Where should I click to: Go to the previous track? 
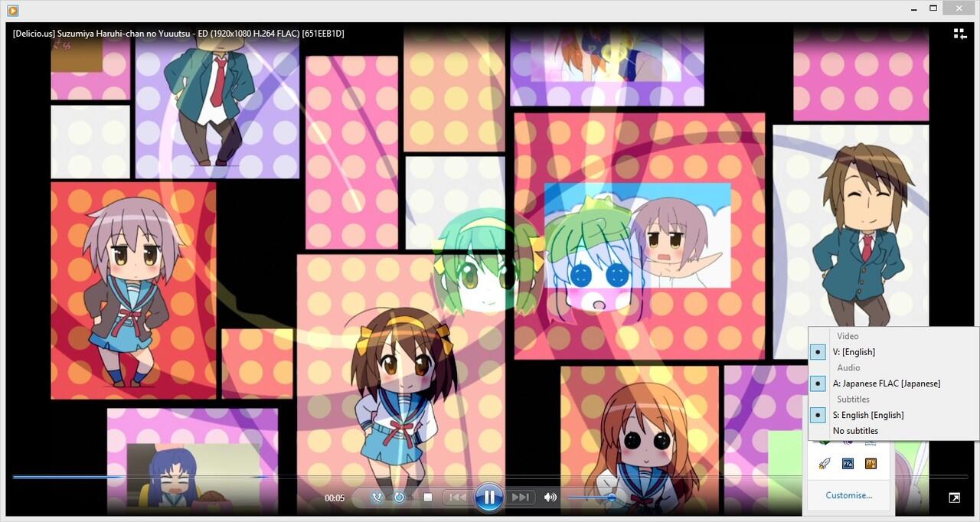click(x=457, y=498)
